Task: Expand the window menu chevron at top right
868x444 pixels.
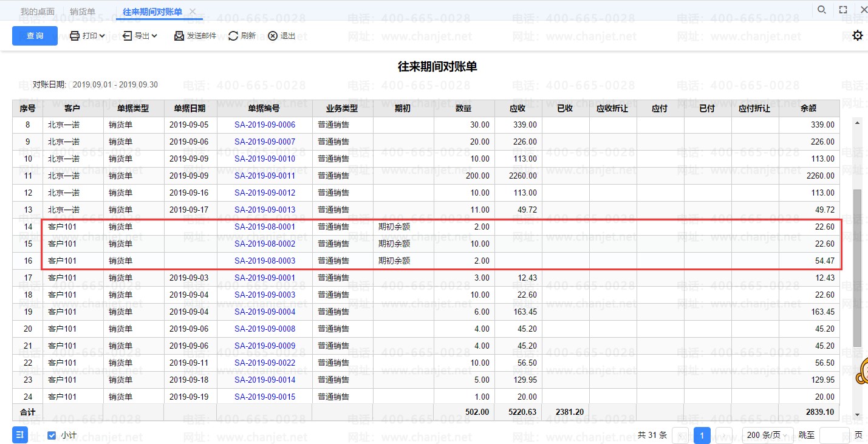Action: point(863,10)
